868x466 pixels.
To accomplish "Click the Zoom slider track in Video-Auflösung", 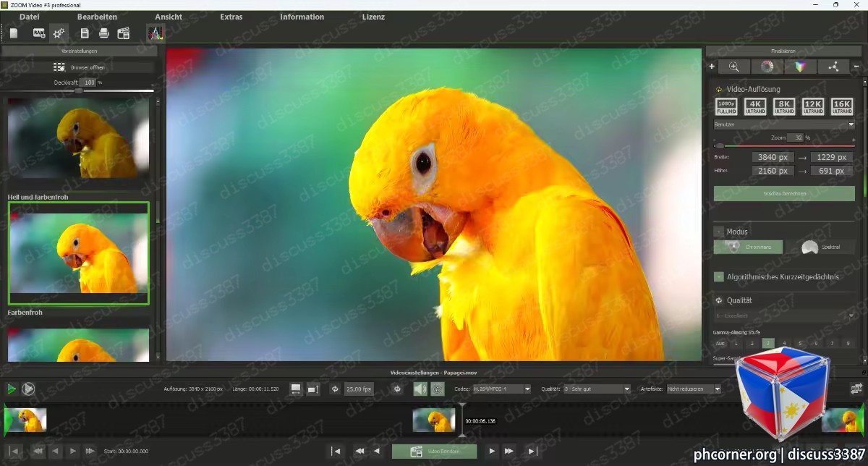I will click(784, 145).
